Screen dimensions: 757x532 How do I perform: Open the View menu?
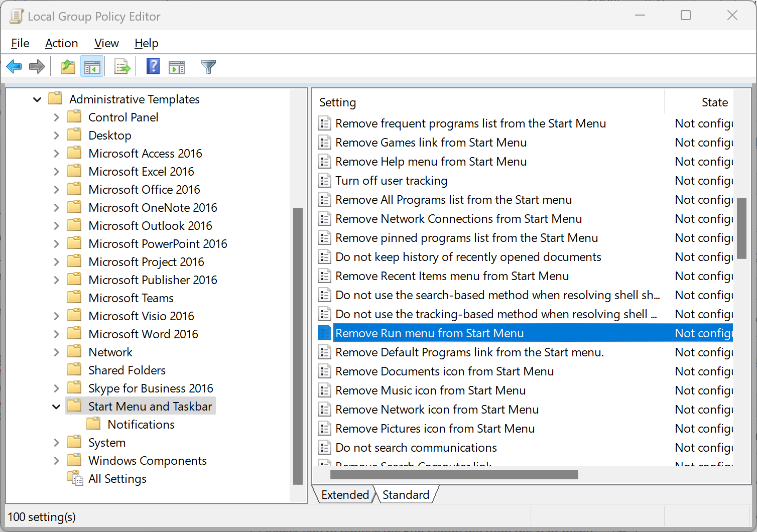tap(106, 44)
